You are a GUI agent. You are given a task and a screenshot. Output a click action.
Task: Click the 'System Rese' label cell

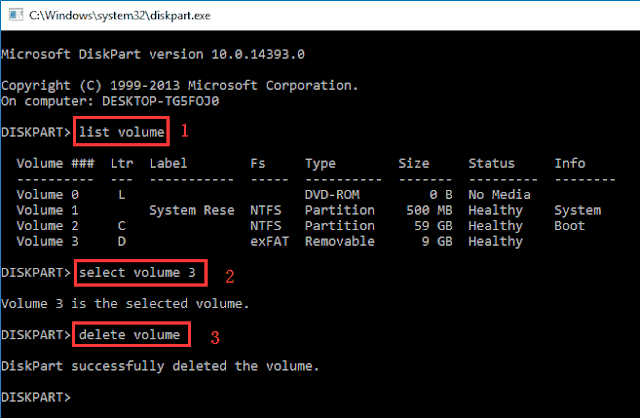tap(192, 210)
